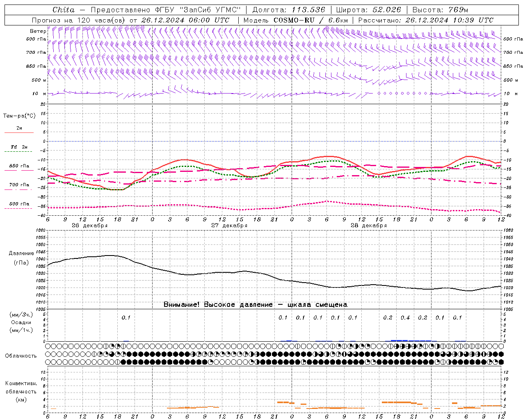Click the "(мм/3ч.)" precipitation unit label

pyautogui.click(x=21, y=315)
